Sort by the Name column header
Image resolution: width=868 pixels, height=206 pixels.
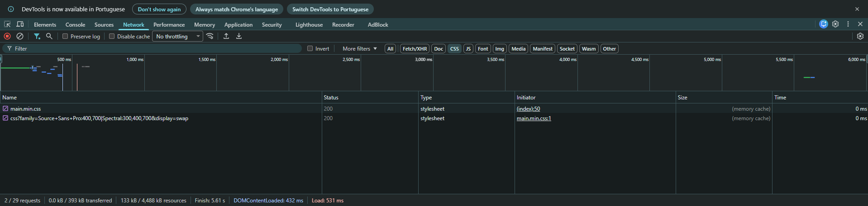click(161, 97)
